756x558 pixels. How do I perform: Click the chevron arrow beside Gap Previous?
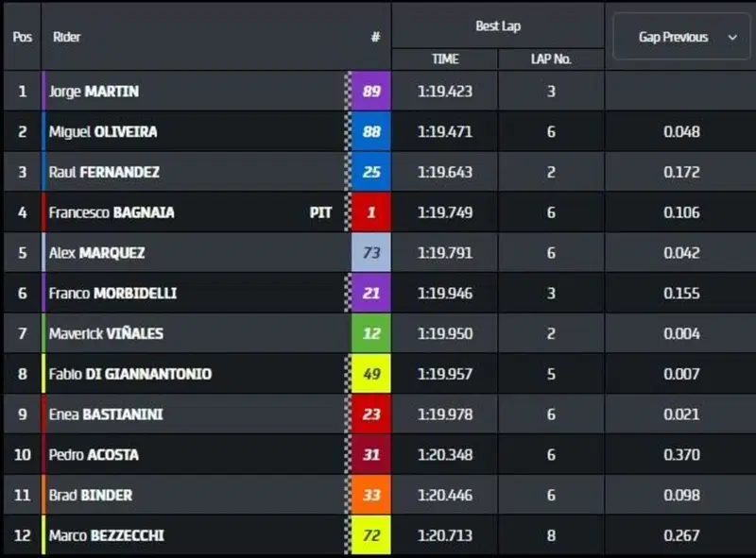coord(732,37)
